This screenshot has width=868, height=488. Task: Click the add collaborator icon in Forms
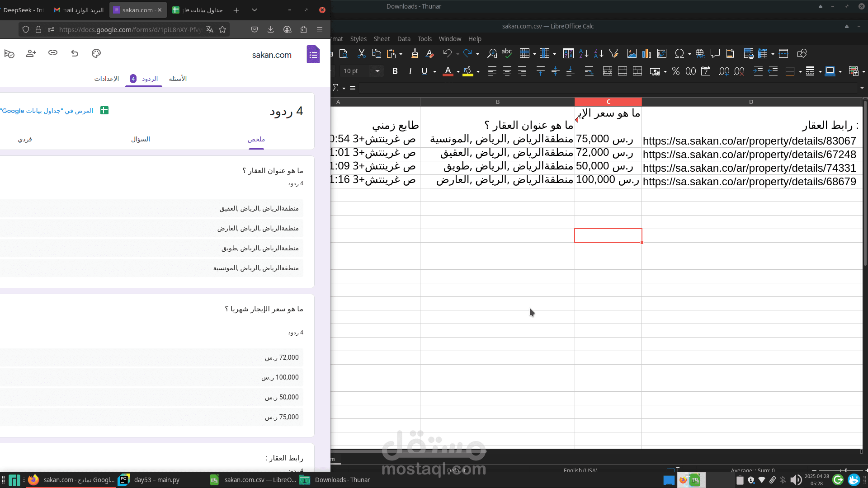pyautogui.click(x=31, y=53)
